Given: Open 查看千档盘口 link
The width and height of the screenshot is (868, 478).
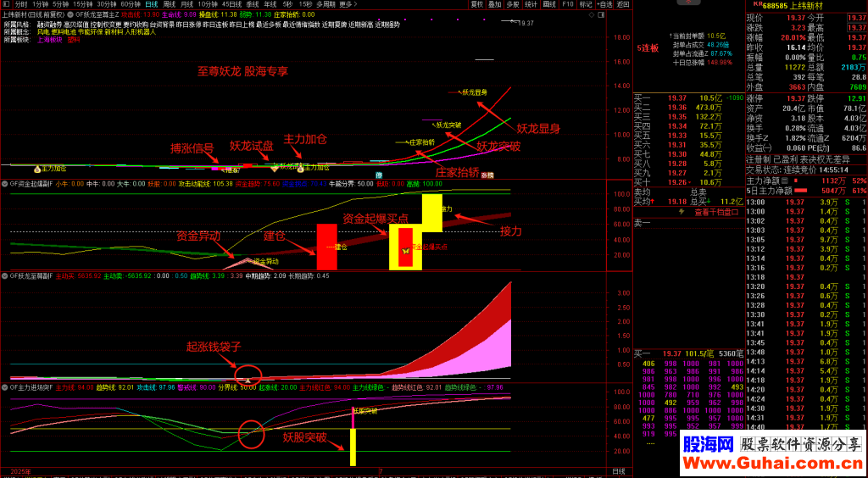Looking at the screenshot, I should pos(717,211).
